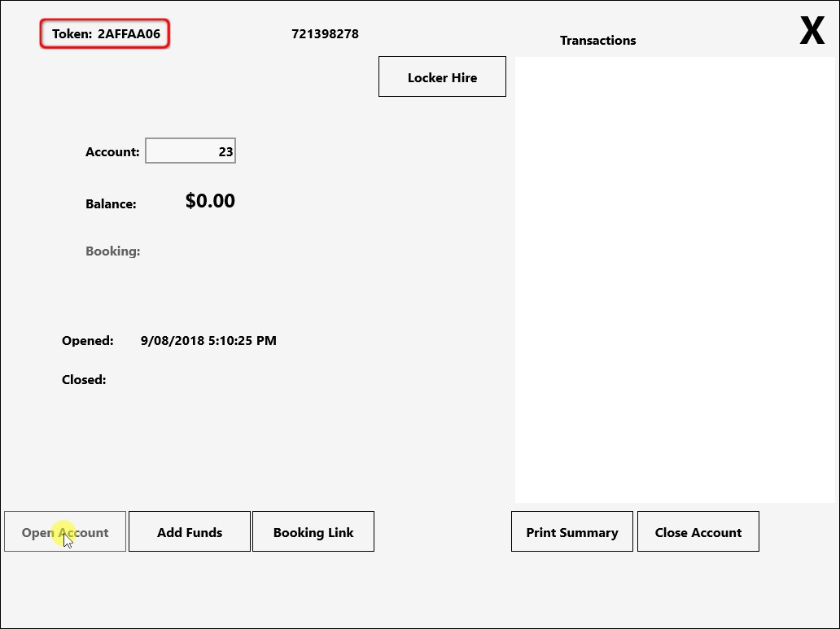Click the Transactions heading
Image resolution: width=840 pixels, height=629 pixels.
(x=598, y=41)
